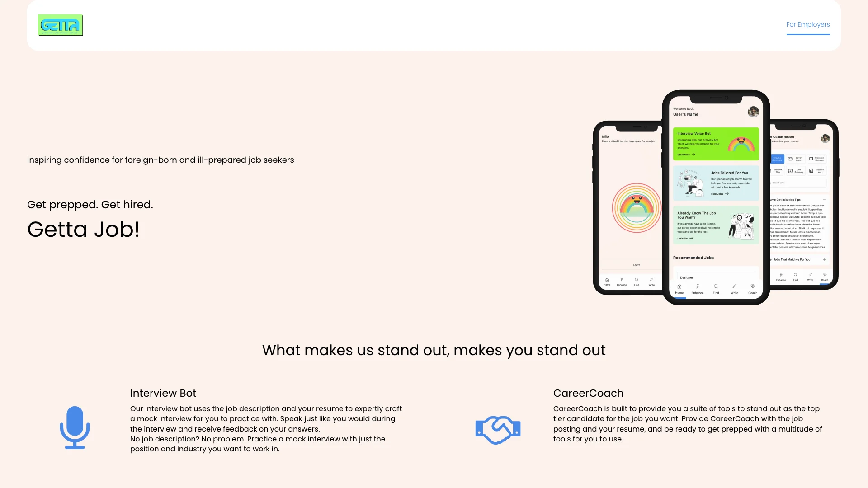Click the Coach tab in mobile app screenshot

753,292
